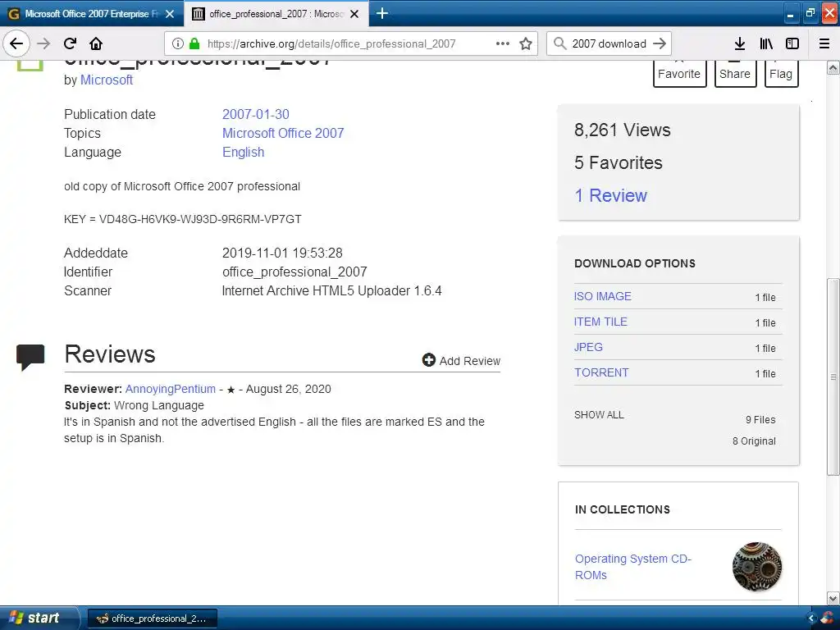The width and height of the screenshot is (840, 630).
Task: Click the gears collection thumbnail
Action: (x=757, y=566)
